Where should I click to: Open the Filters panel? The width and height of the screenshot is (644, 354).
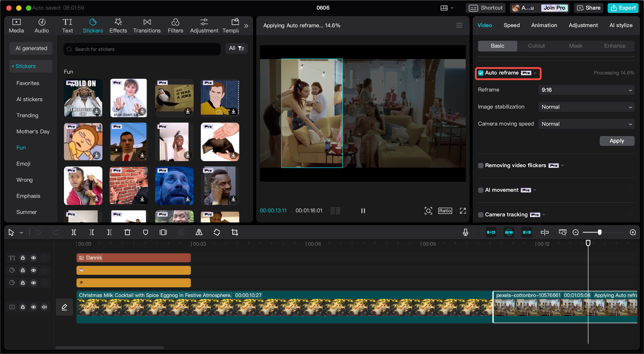[x=175, y=26]
